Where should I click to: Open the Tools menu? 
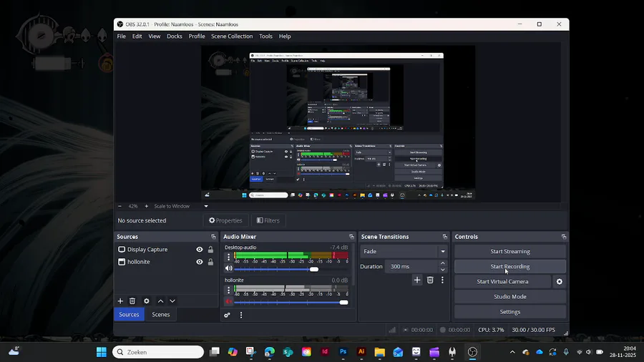(x=265, y=36)
